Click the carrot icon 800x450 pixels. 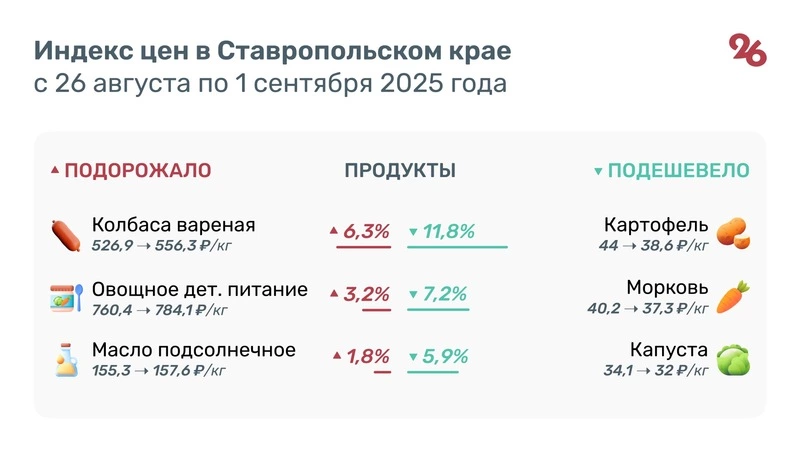point(733,297)
